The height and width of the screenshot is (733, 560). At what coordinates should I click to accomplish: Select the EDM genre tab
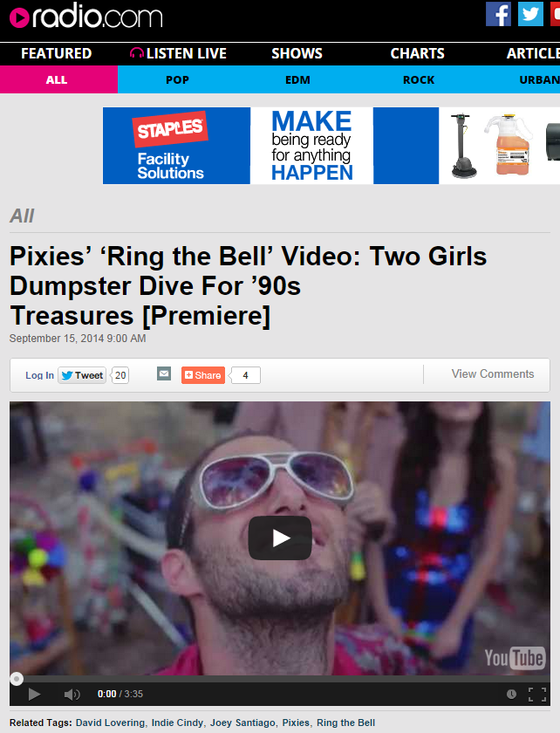click(297, 80)
